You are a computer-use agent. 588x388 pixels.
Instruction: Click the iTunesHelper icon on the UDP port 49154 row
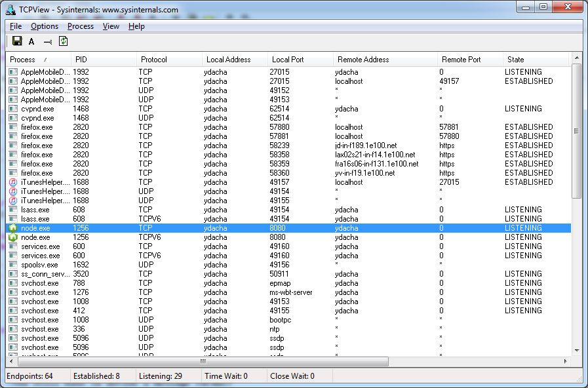(x=13, y=191)
